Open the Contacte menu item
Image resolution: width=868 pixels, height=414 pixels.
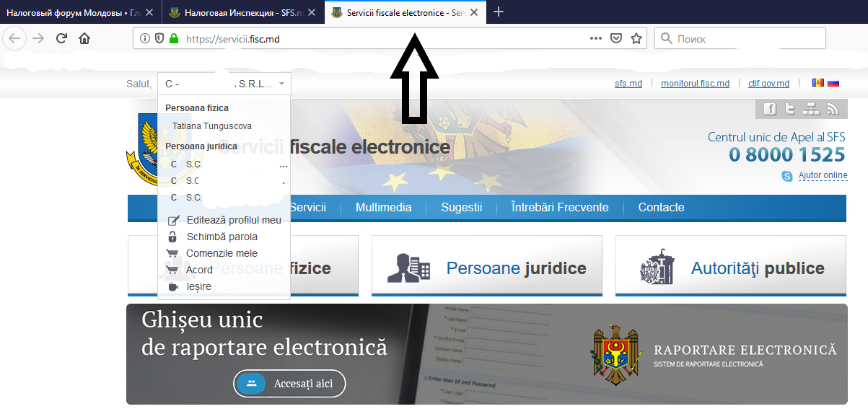click(661, 208)
